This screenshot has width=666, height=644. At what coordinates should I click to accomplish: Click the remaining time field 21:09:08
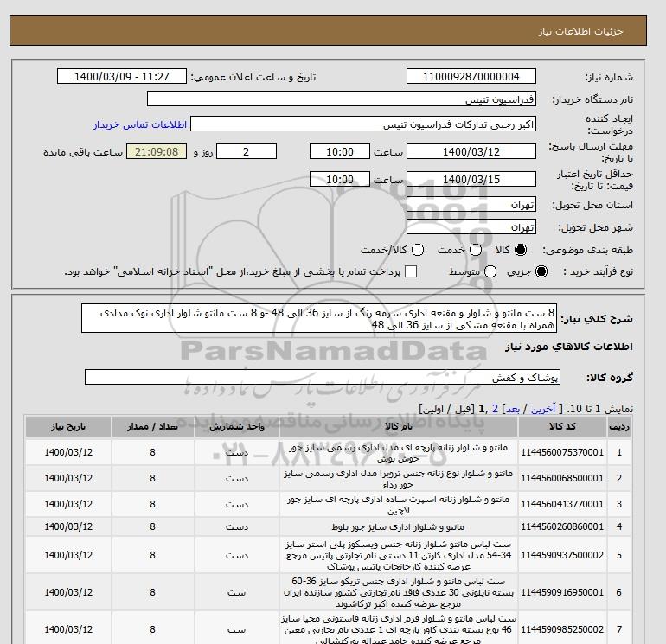[157, 151]
